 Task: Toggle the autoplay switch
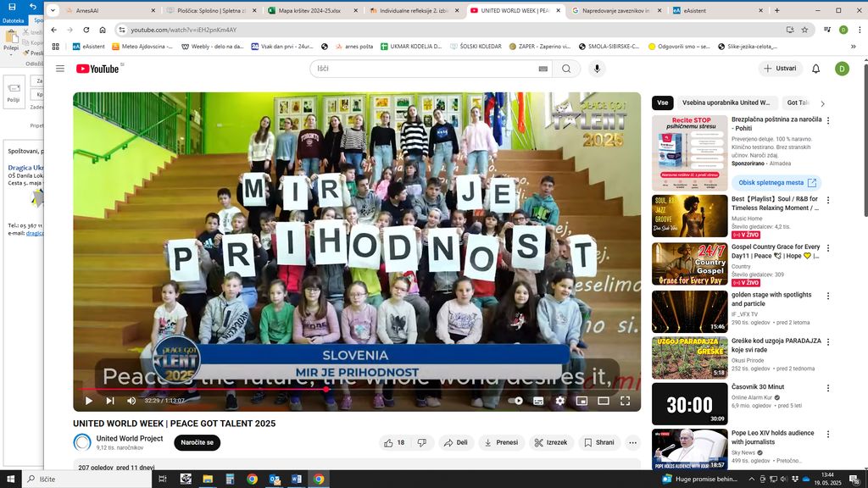click(516, 401)
